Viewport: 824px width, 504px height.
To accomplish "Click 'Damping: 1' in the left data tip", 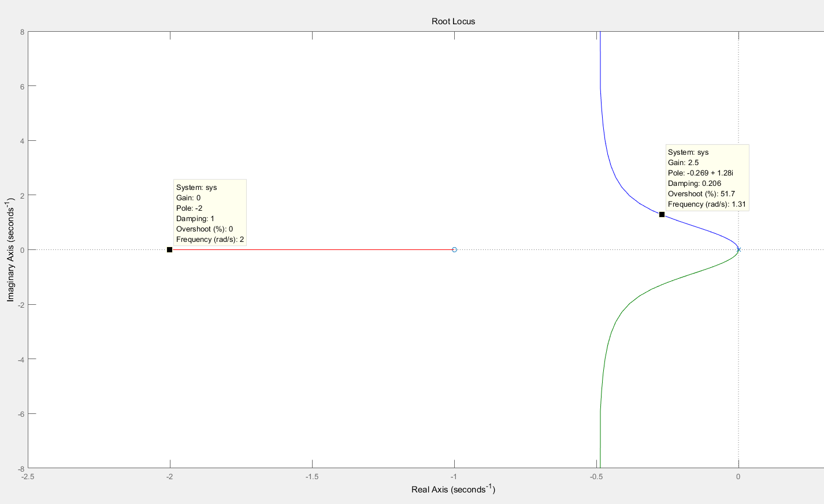I will [195, 219].
